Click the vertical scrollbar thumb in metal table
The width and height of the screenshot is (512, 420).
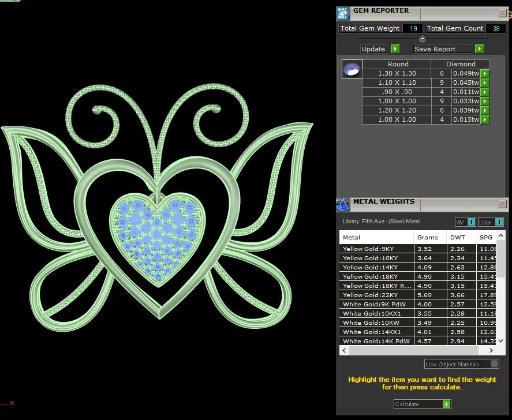click(x=500, y=259)
